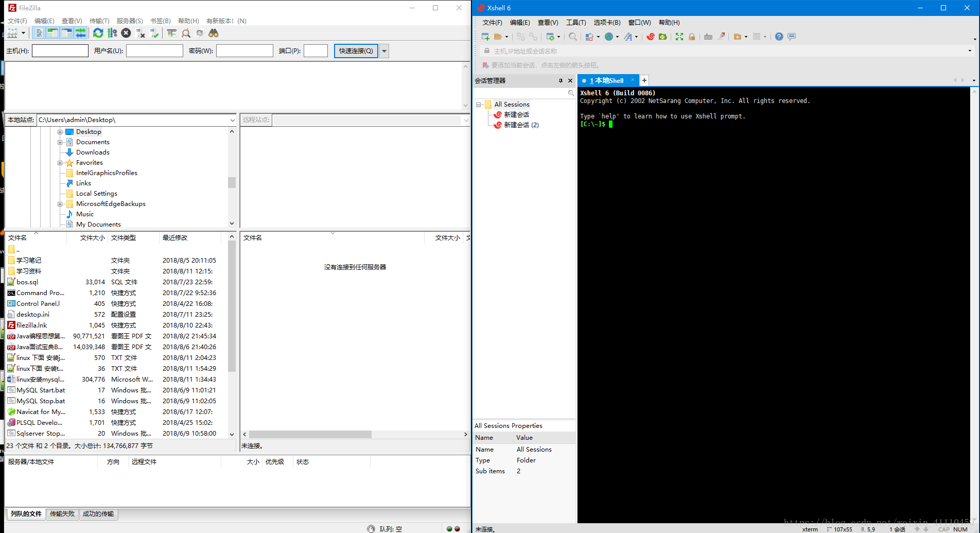The width and height of the screenshot is (980, 533).
Task: Open Xshell 工具(T) menu
Action: (x=576, y=23)
